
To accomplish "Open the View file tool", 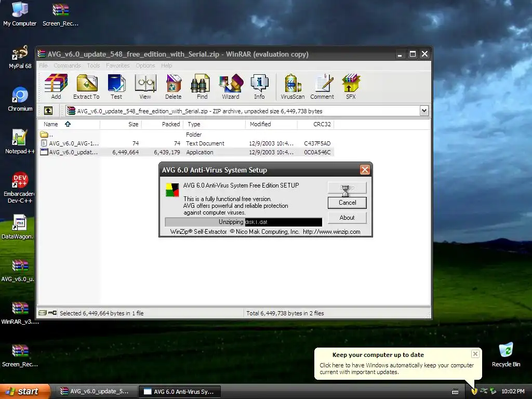I will pyautogui.click(x=145, y=87).
